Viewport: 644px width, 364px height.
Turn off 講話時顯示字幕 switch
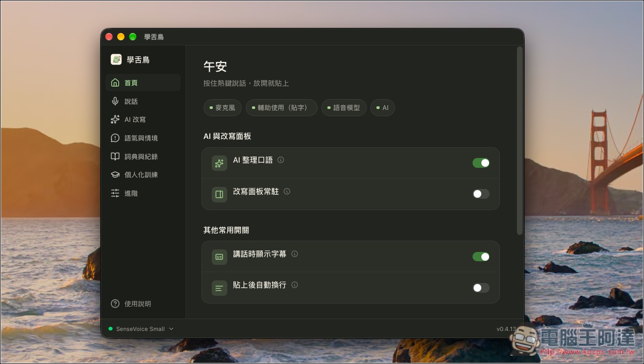481,257
